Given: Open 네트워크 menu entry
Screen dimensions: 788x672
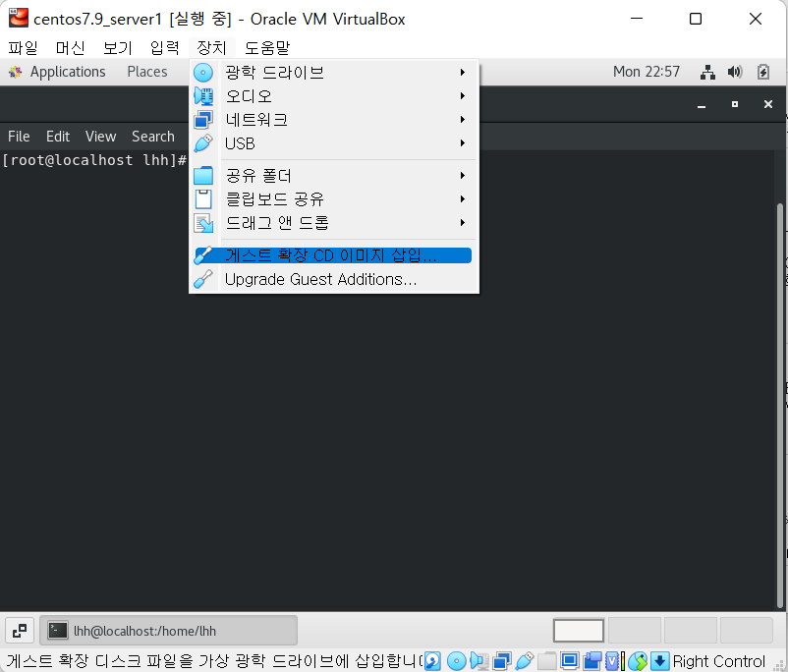Looking at the screenshot, I should 333,120.
